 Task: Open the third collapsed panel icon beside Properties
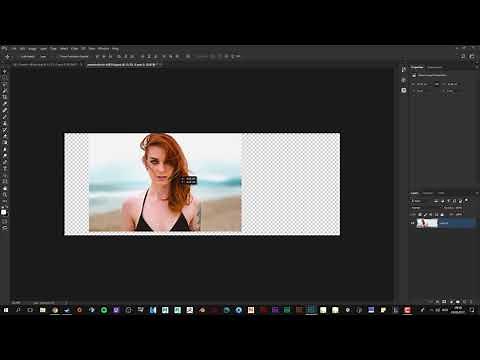click(404, 90)
